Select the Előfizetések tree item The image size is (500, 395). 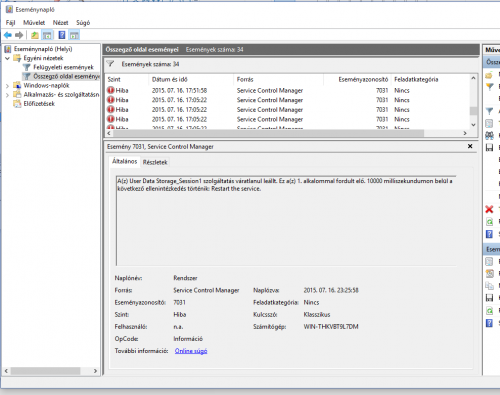click(39, 104)
